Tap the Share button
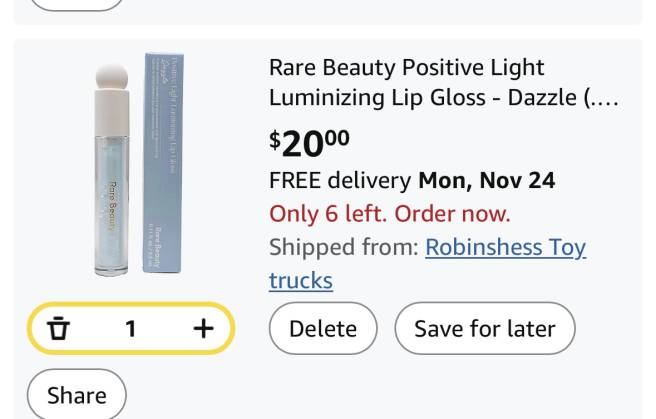The image size is (656, 419). [x=76, y=395]
